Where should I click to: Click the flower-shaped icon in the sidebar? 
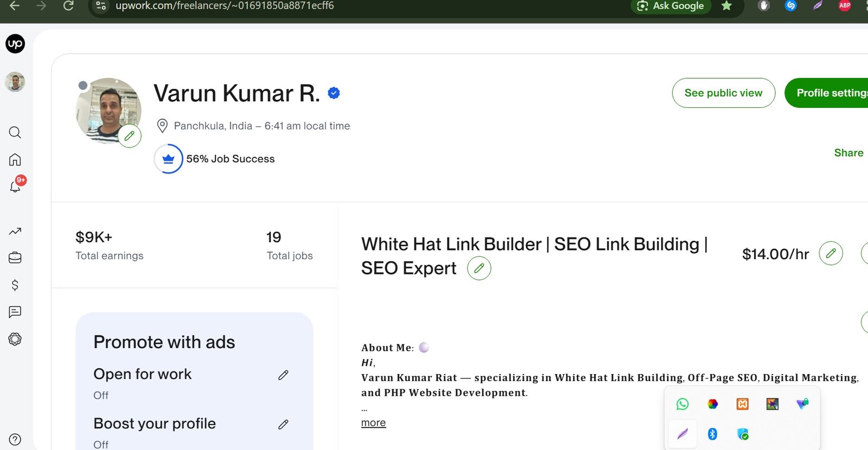click(x=15, y=339)
